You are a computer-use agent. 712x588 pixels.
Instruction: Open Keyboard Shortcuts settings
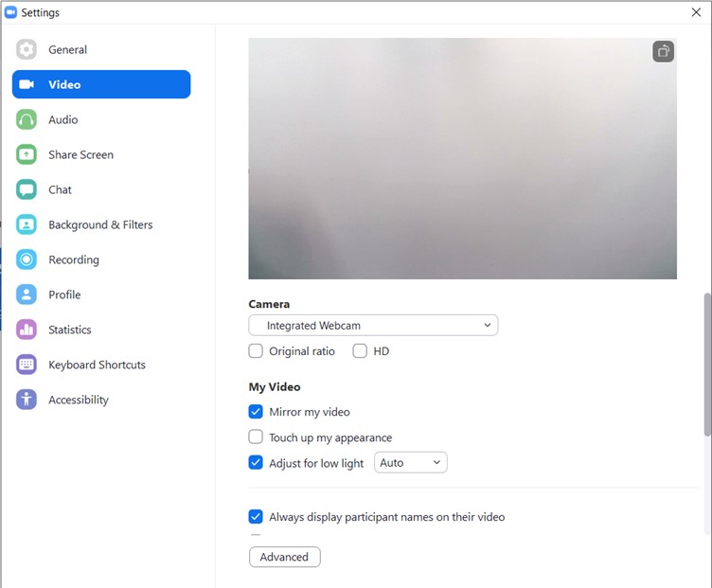[x=101, y=365]
